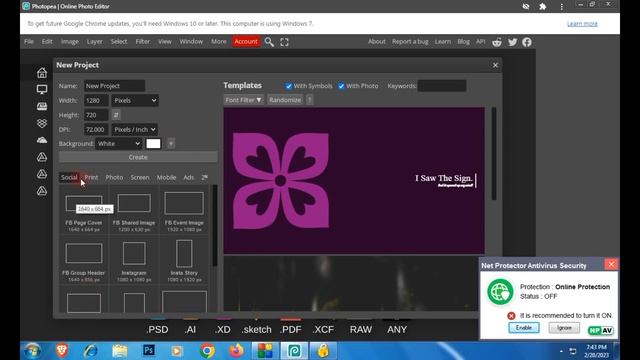The image size is (640, 360).
Task: Open Firefox from the taskbar
Action: coord(236,351)
